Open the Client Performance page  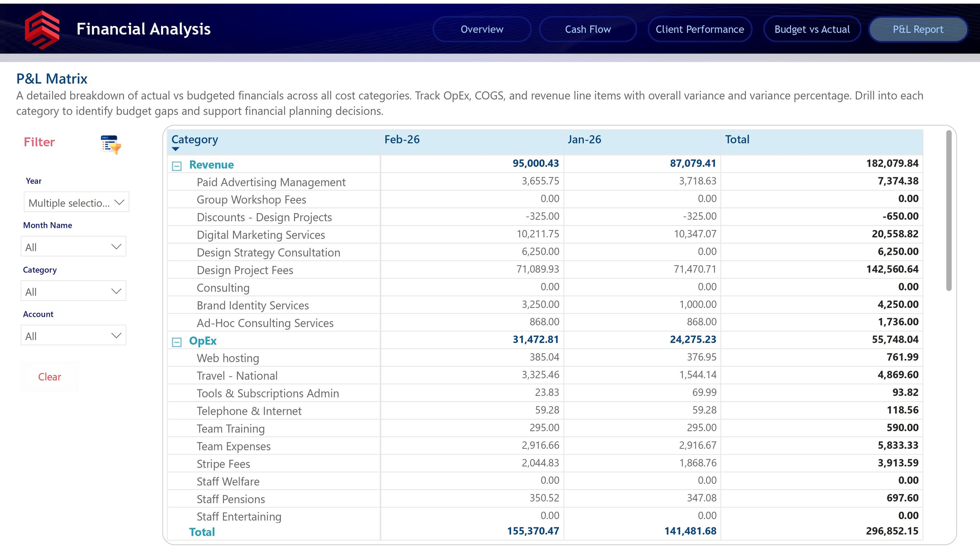tap(699, 29)
